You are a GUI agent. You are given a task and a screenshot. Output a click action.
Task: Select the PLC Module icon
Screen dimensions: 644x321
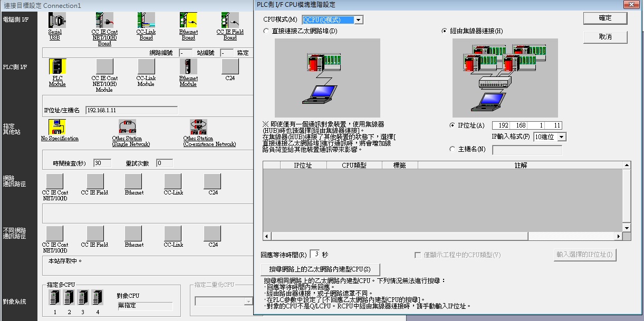(57, 66)
